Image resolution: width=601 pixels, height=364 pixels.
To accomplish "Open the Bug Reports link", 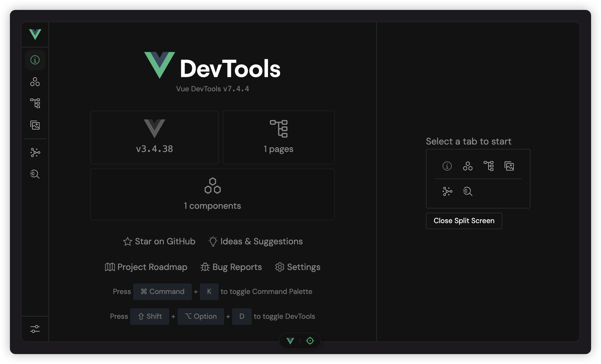I will click(231, 267).
